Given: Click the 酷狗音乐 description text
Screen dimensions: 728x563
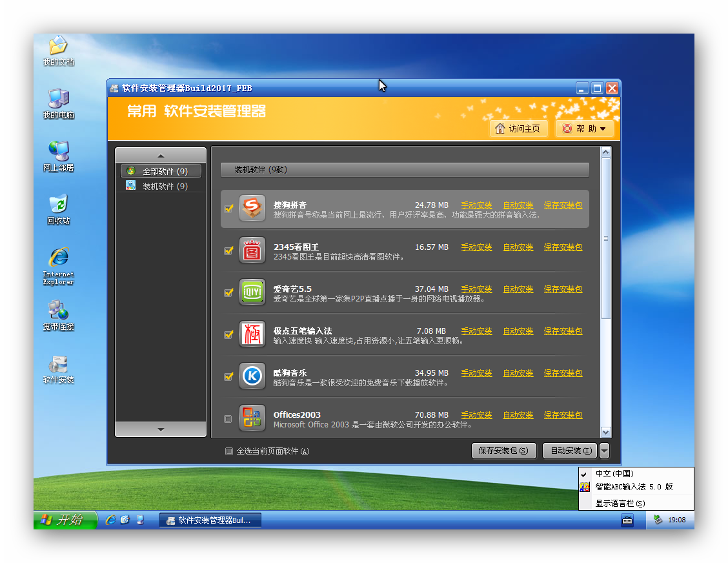Looking at the screenshot, I should (360, 383).
